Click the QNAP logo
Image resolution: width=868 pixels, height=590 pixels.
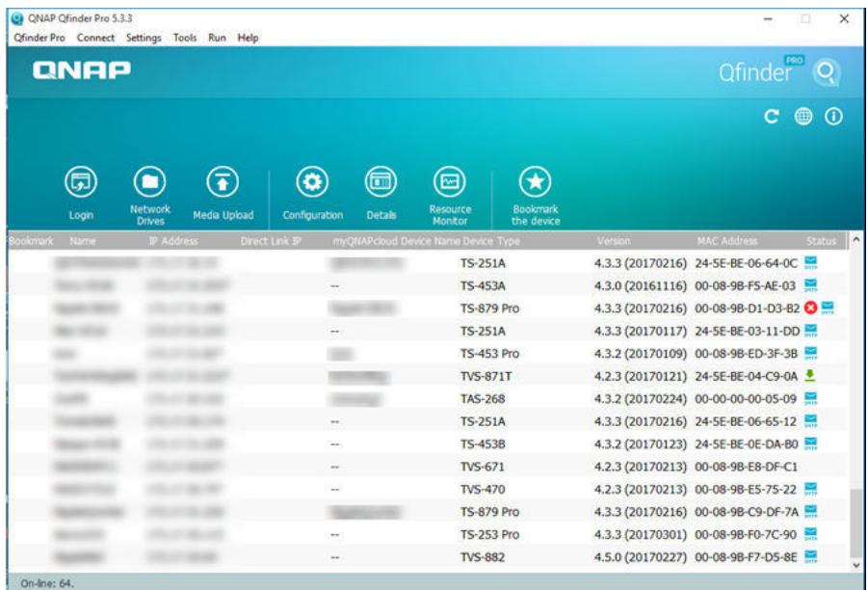tap(82, 70)
